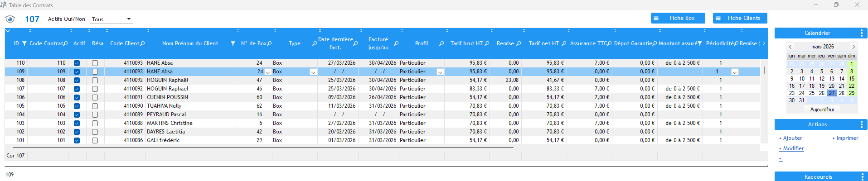This screenshot has width=868, height=181.
Task: Open the Calendrier panel options menu
Action: click(x=862, y=33)
